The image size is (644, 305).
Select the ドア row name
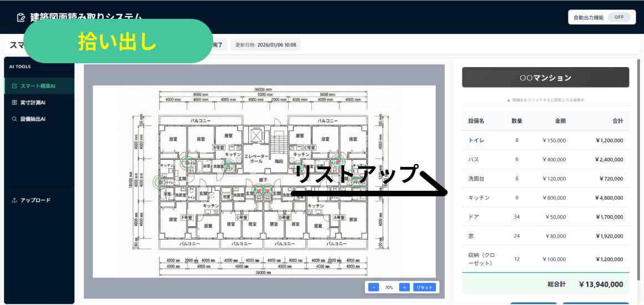tap(474, 217)
